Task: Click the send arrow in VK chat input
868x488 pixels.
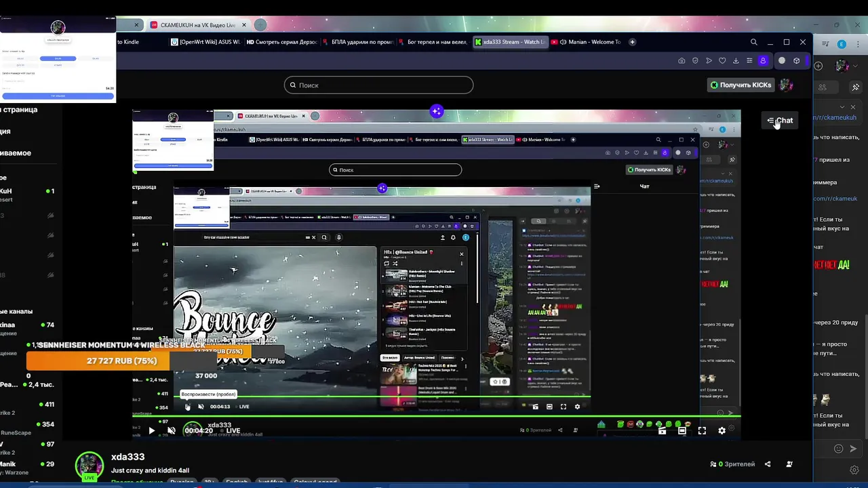Action: pos(853,449)
